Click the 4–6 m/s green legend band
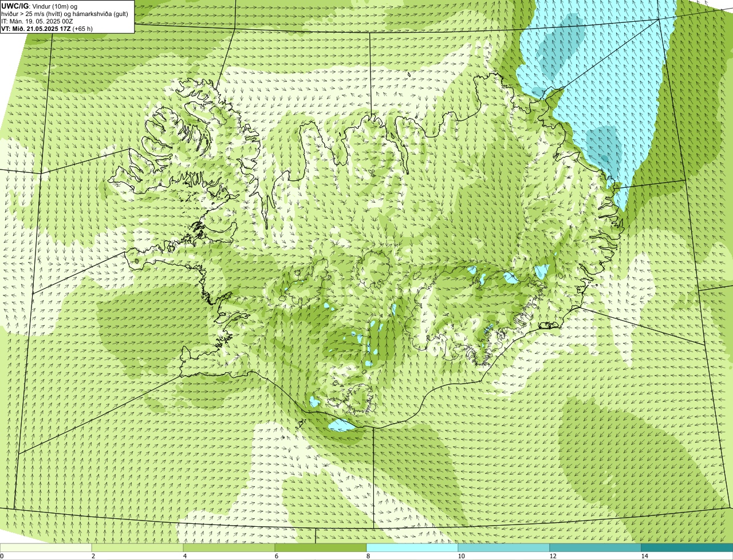The width and height of the screenshot is (733, 560). [229, 547]
